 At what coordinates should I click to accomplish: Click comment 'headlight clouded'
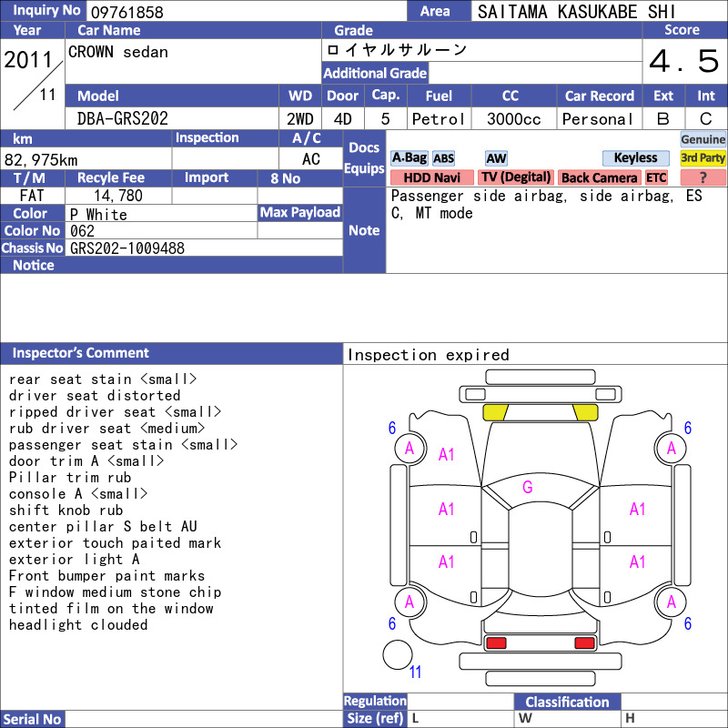click(x=78, y=625)
